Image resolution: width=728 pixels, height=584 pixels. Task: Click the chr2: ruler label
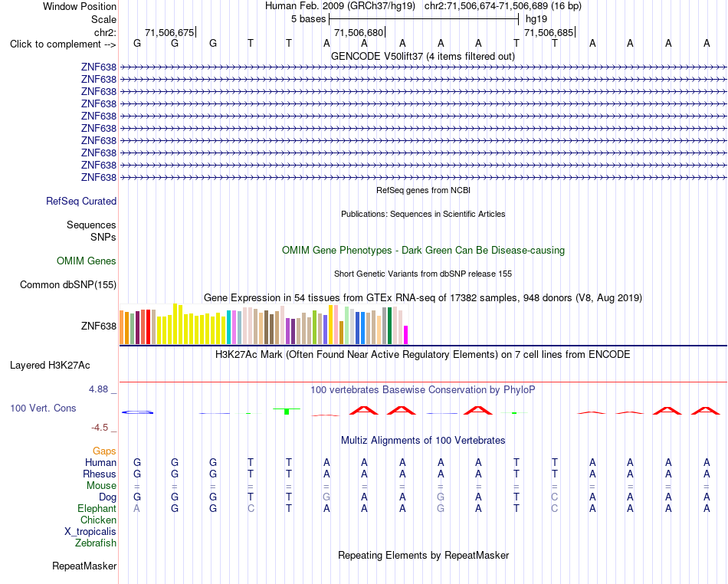pyautogui.click(x=105, y=32)
